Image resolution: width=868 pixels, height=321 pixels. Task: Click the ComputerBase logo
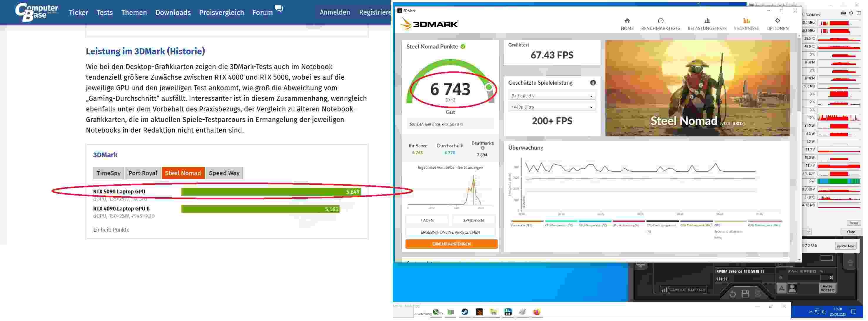point(36,12)
